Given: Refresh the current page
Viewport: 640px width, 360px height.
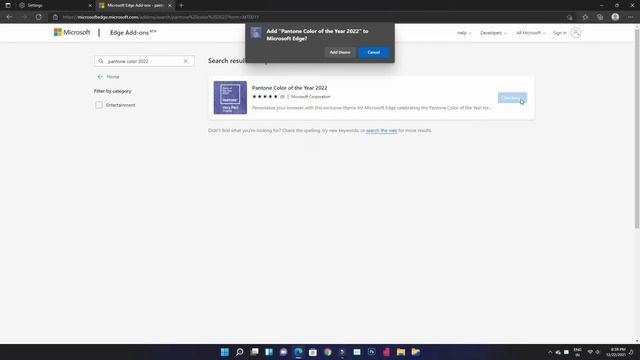Looking at the screenshot, I should (x=38, y=17).
